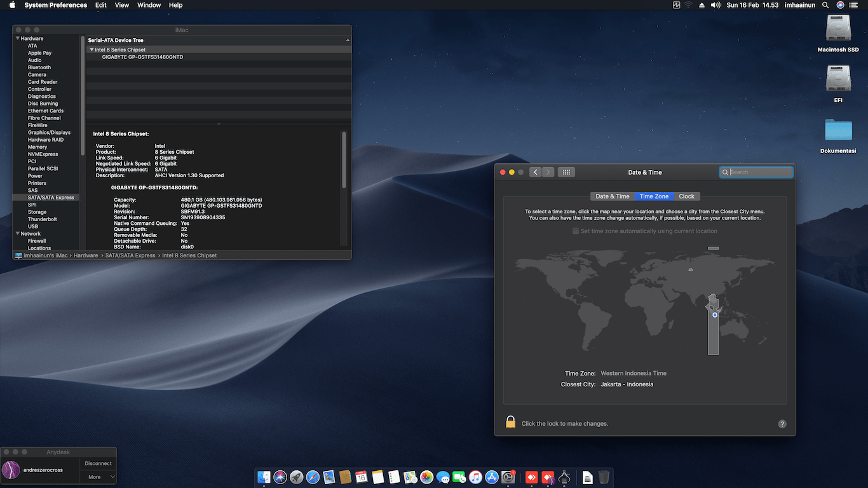Screen dimensions: 868x488
Task: Go forward in System Preferences
Action: (x=548, y=172)
